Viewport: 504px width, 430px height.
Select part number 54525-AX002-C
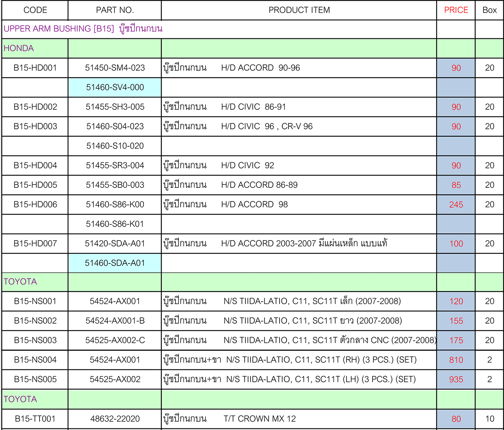pos(115,340)
